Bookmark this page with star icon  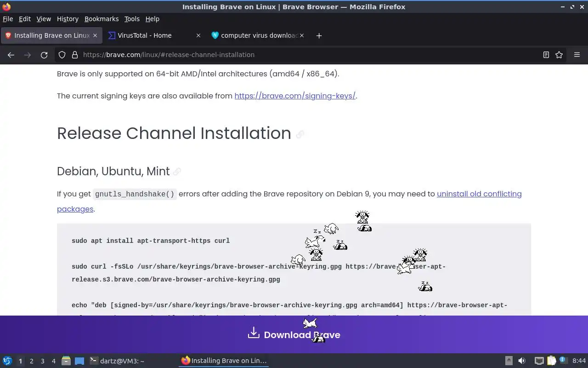click(559, 55)
